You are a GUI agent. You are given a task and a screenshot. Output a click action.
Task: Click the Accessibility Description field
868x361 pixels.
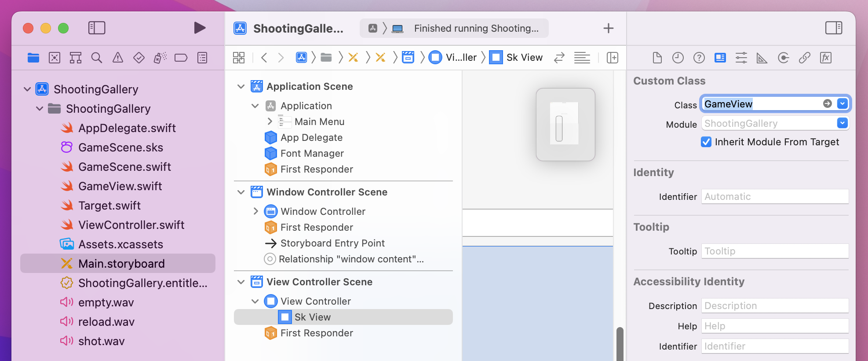tap(775, 306)
